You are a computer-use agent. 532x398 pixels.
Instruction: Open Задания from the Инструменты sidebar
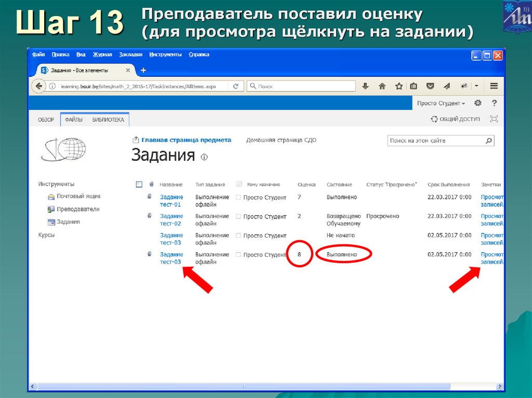point(69,222)
